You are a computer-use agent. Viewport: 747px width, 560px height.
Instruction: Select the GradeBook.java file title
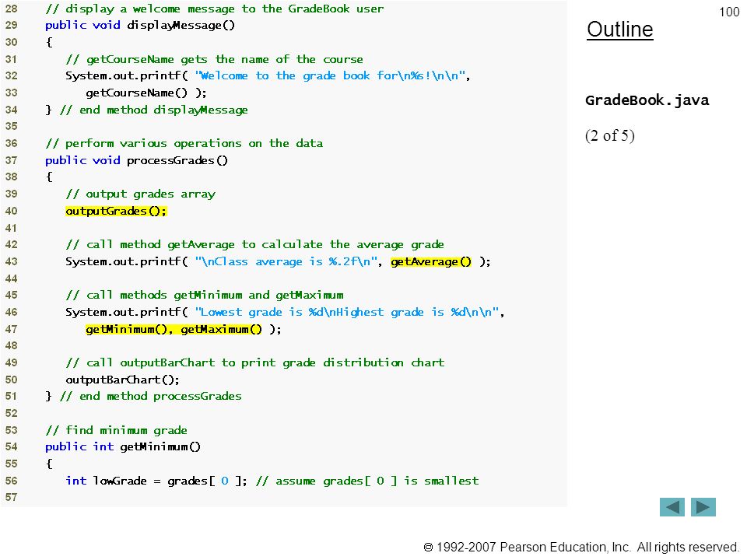(647, 100)
